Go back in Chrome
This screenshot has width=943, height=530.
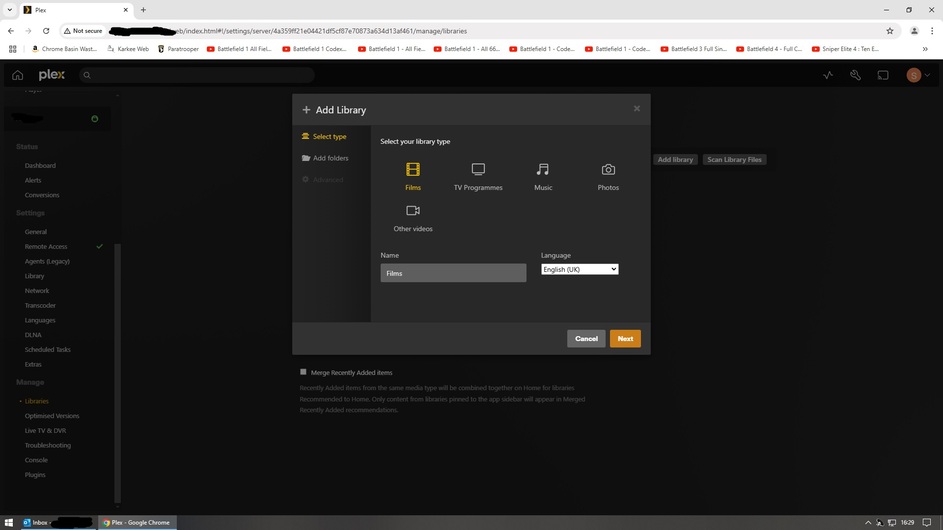tap(11, 31)
